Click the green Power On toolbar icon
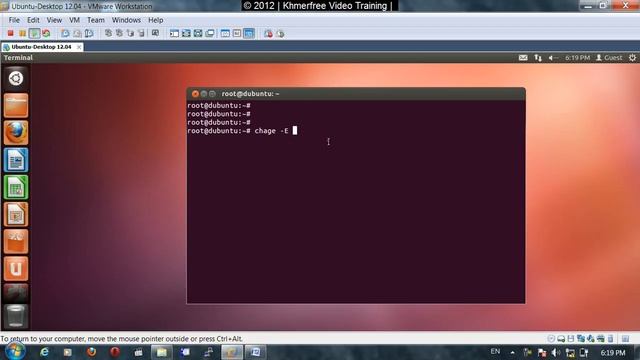 (34, 33)
